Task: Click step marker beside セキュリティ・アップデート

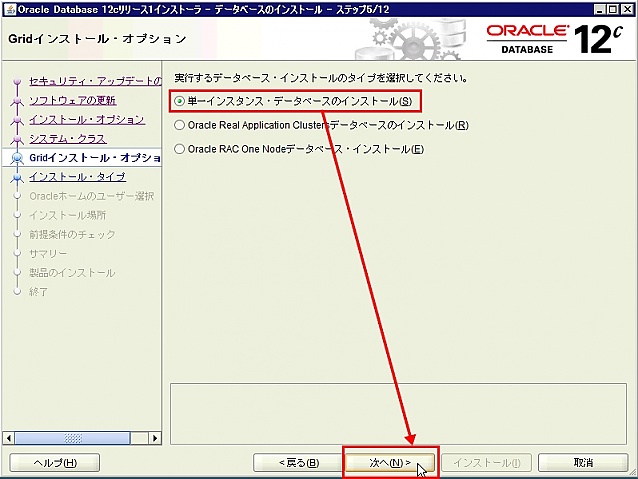Action: 17,81
